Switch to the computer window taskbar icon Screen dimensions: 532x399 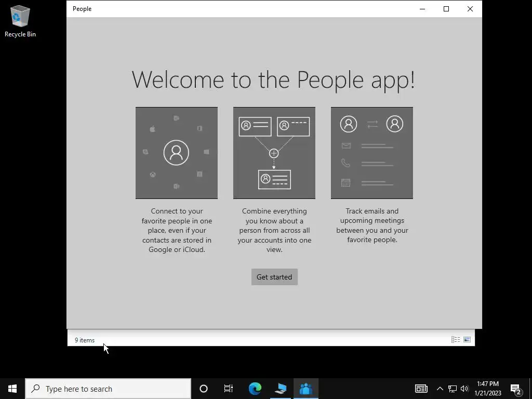pos(281,389)
